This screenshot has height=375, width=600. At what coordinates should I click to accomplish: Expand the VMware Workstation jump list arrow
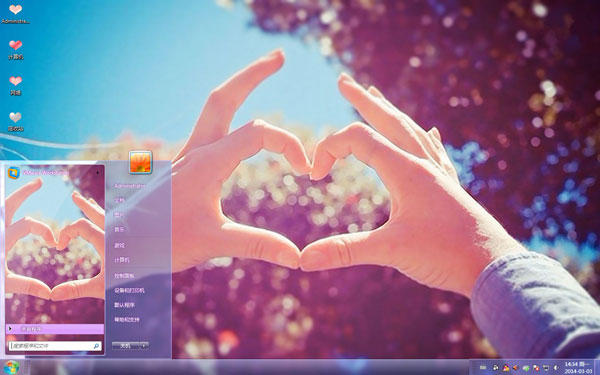coord(98,173)
